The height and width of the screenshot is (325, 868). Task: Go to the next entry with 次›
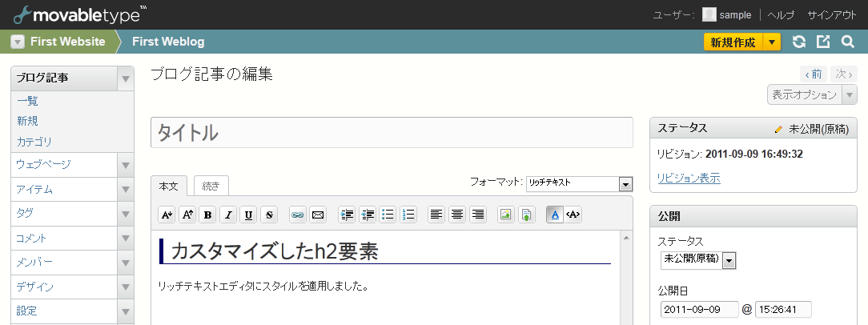[x=844, y=74]
